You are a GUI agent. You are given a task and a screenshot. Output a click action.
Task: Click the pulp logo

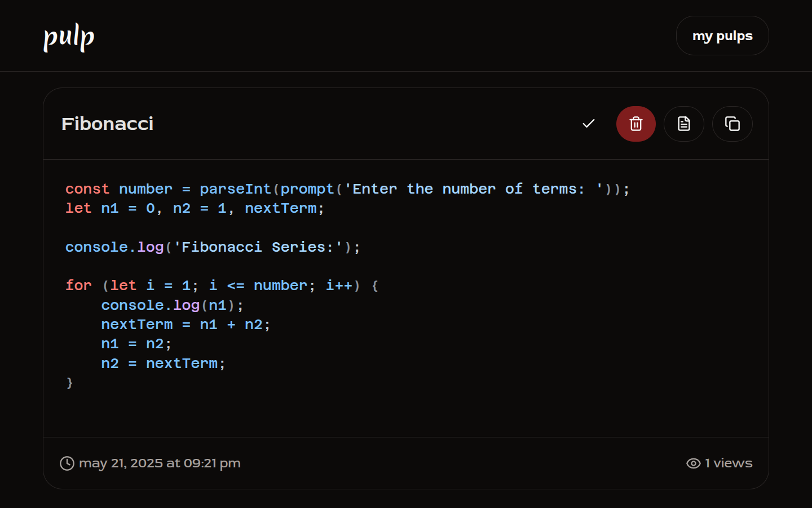69,37
